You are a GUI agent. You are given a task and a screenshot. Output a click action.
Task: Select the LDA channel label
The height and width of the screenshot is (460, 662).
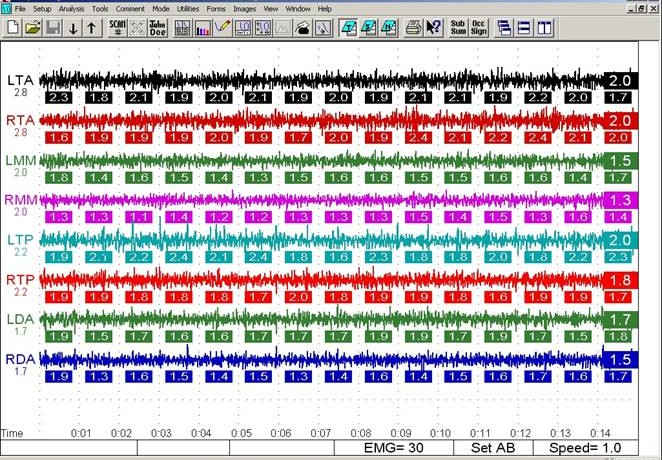(21, 319)
